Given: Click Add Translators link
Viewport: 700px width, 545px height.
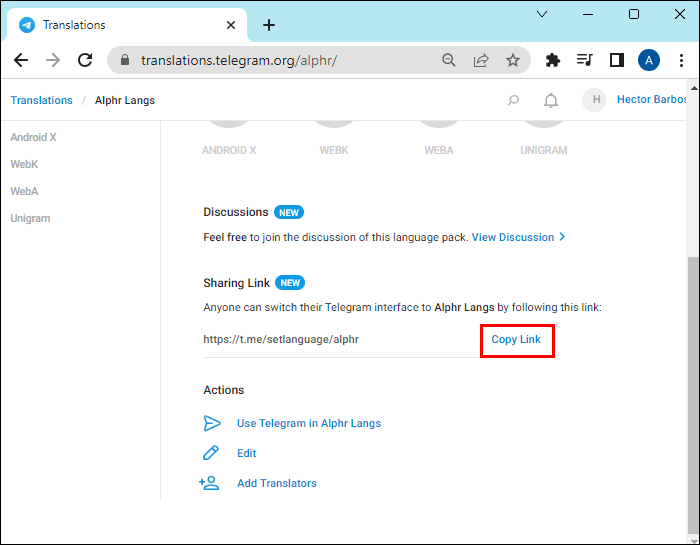Looking at the screenshot, I should tap(277, 483).
